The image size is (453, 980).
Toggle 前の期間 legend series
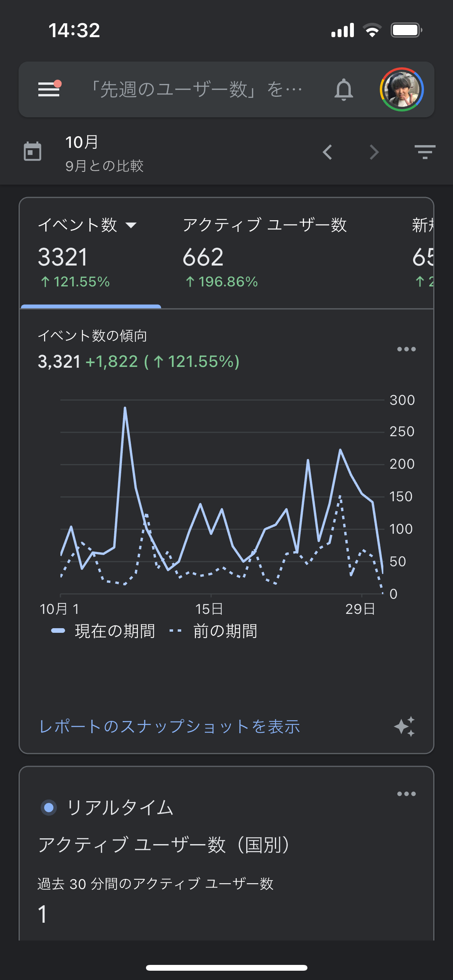click(213, 631)
